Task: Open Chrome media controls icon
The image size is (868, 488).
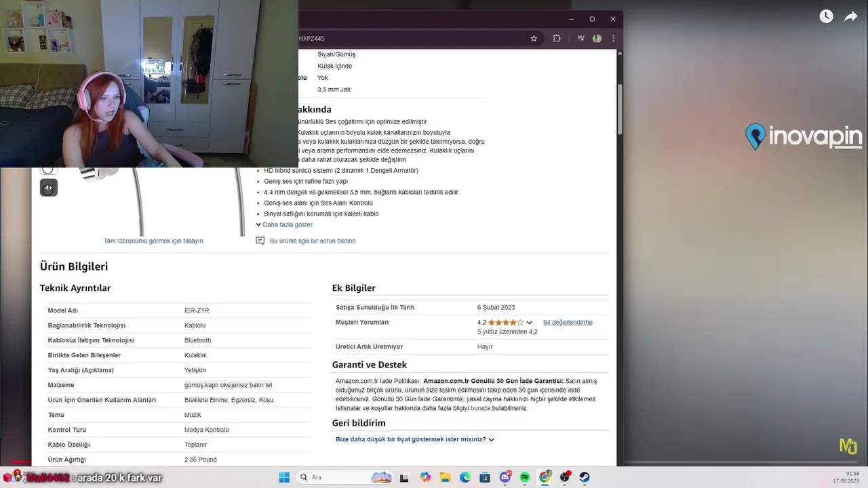Action: click(581, 39)
